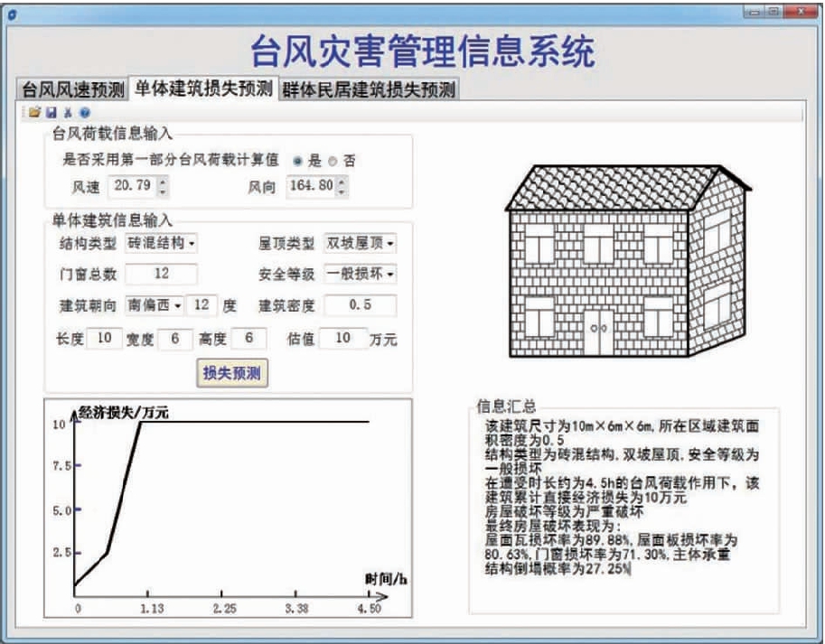Click the 损失预测 button

(x=233, y=373)
